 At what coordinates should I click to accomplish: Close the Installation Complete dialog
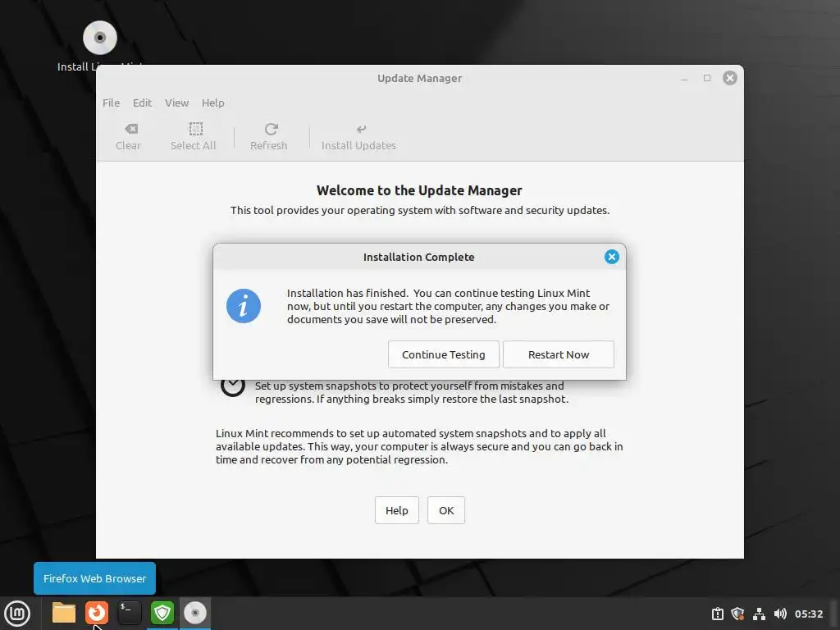click(x=611, y=257)
